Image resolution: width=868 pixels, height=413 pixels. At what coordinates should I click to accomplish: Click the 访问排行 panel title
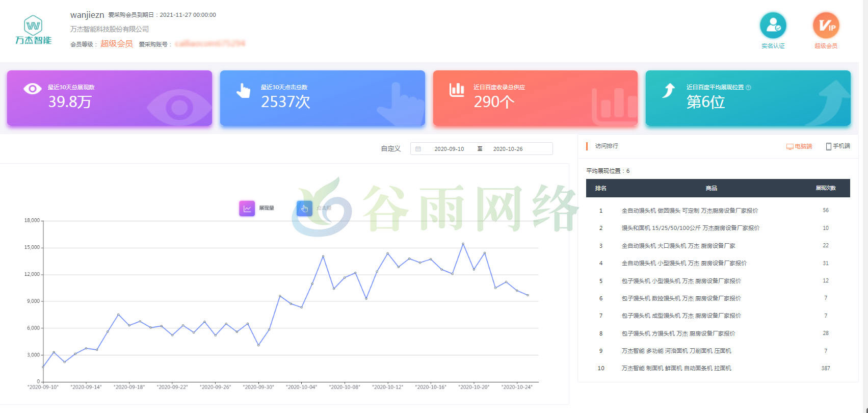(607, 146)
